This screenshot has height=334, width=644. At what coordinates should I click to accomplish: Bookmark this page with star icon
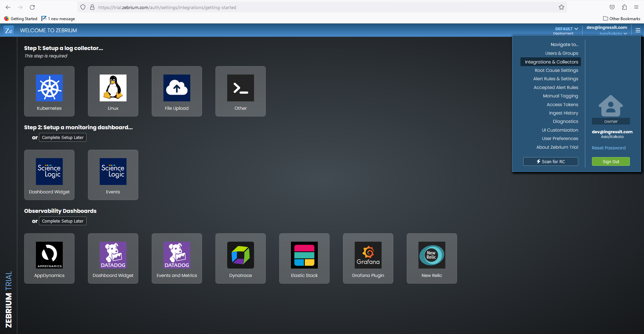561,7
